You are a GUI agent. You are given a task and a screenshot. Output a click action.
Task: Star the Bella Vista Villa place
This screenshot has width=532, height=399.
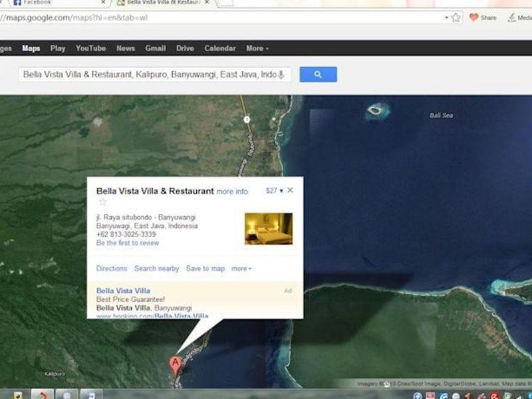102,202
